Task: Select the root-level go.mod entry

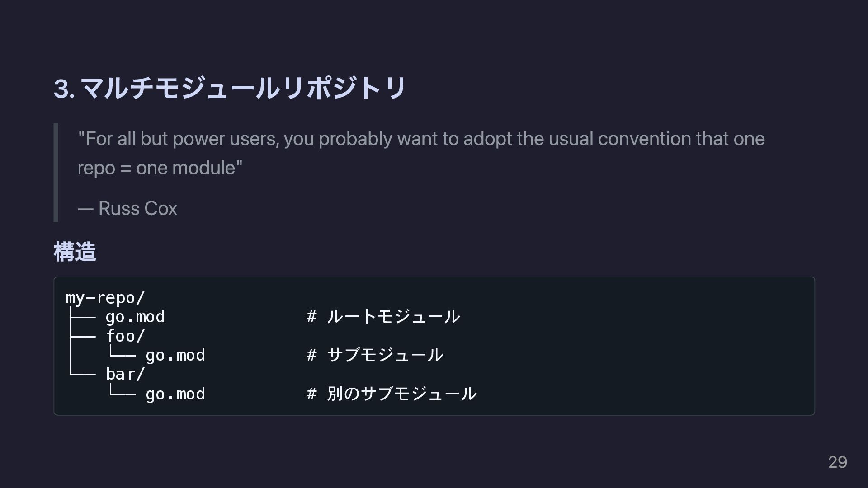Action: click(x=135, y=317)
